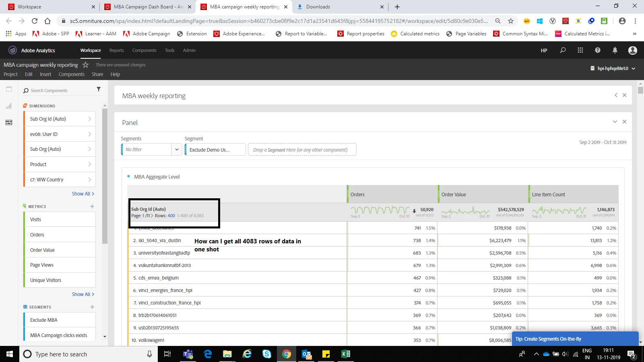
Task: Open the Adobe solutions grid switcher
Action: click(580, 50)
